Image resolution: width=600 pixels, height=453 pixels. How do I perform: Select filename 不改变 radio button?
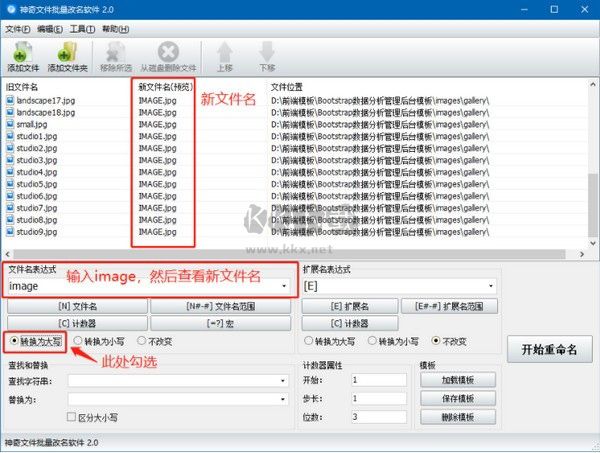point(142,341)
